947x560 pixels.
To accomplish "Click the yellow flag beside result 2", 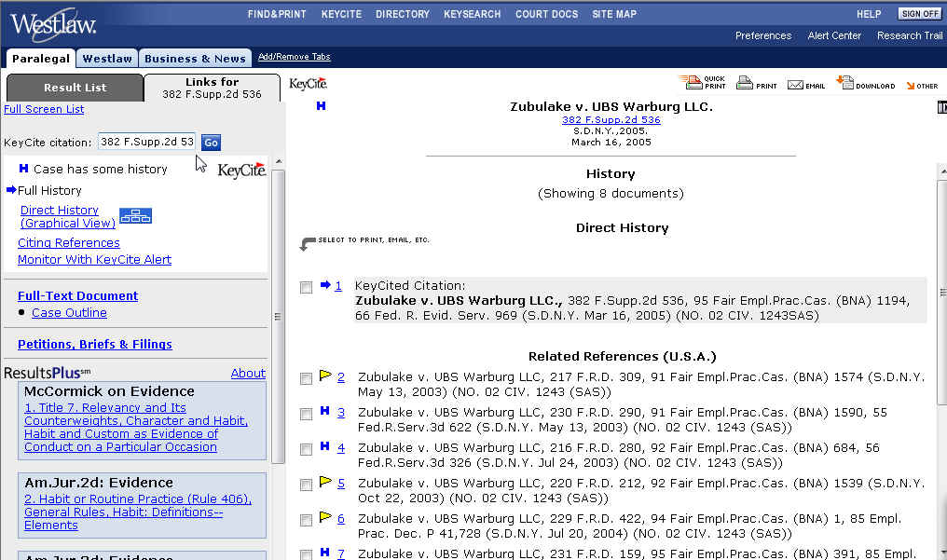I will pyautogui.click(x=325, y=376).
